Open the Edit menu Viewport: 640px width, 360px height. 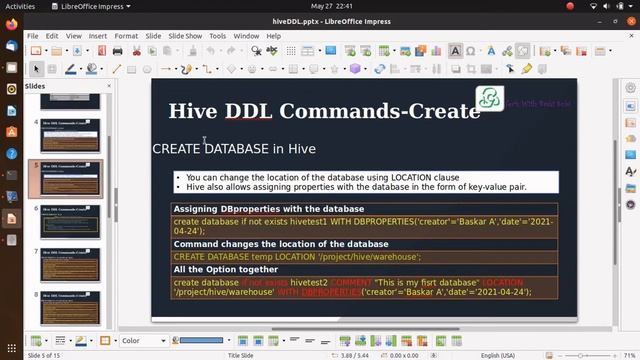tap(52, 36)
